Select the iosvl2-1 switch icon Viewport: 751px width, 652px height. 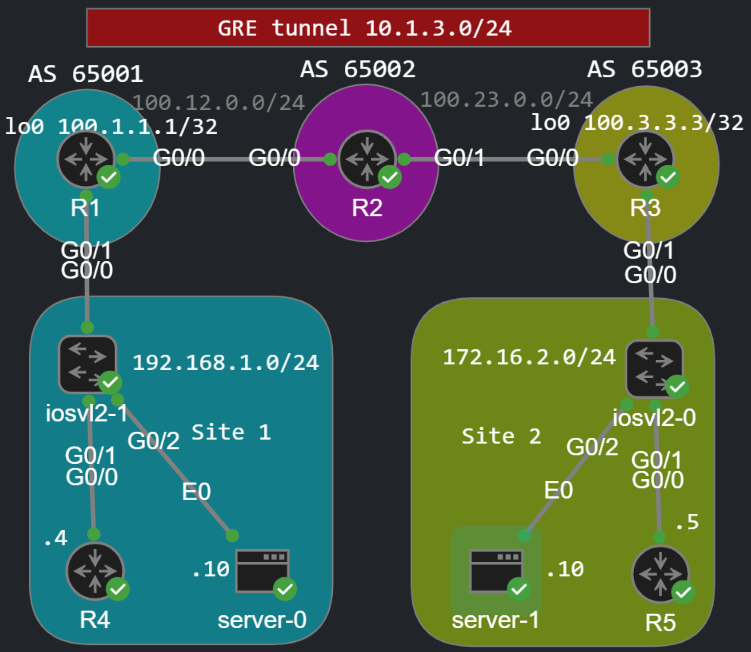pos(88,364)
